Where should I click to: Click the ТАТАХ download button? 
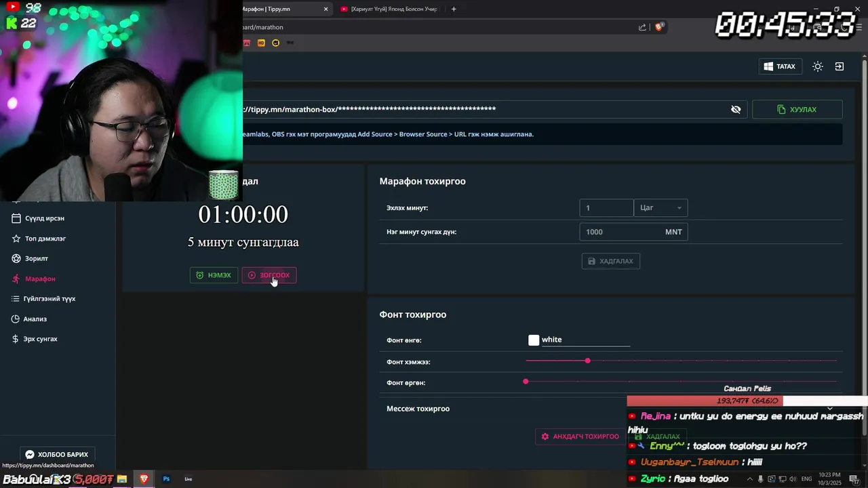click(x=780, y=66)
